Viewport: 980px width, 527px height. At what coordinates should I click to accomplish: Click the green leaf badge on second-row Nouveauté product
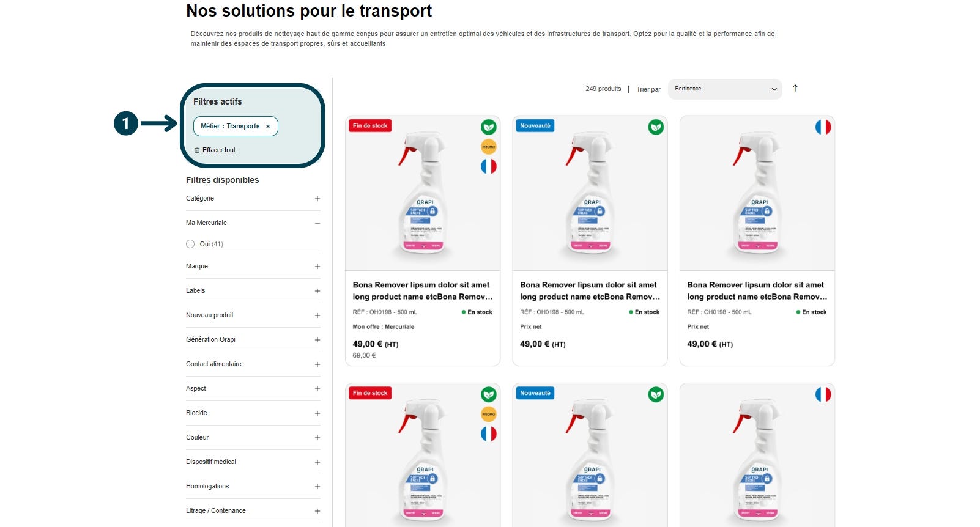point(656,395)
